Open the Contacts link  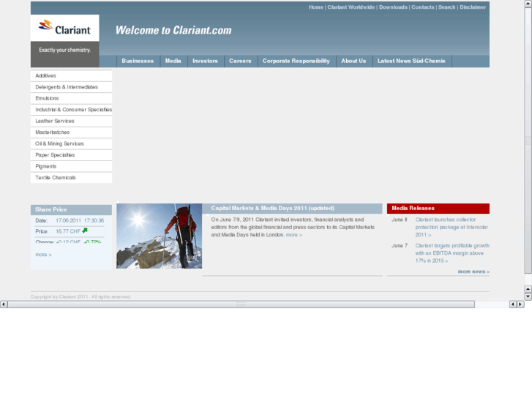pyautogui.click(x=423, y=7)
